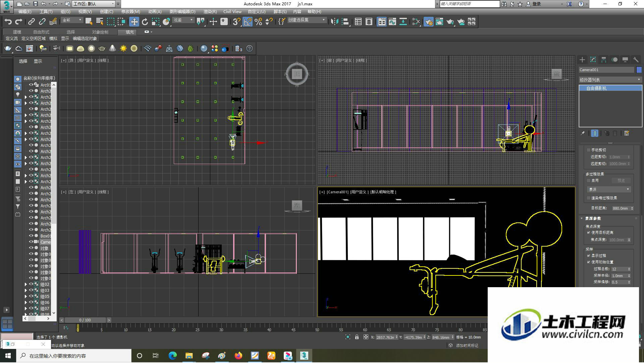The width and height of the screenshot is (644, 363).
Task: Click the 目标距离 value field
Action: (621, 208)
